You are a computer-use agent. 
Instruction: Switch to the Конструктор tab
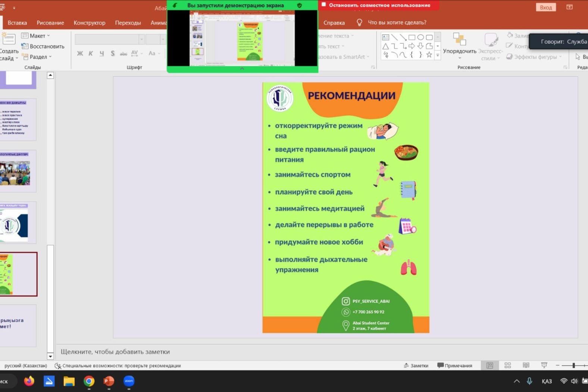(x=90, y=23)
